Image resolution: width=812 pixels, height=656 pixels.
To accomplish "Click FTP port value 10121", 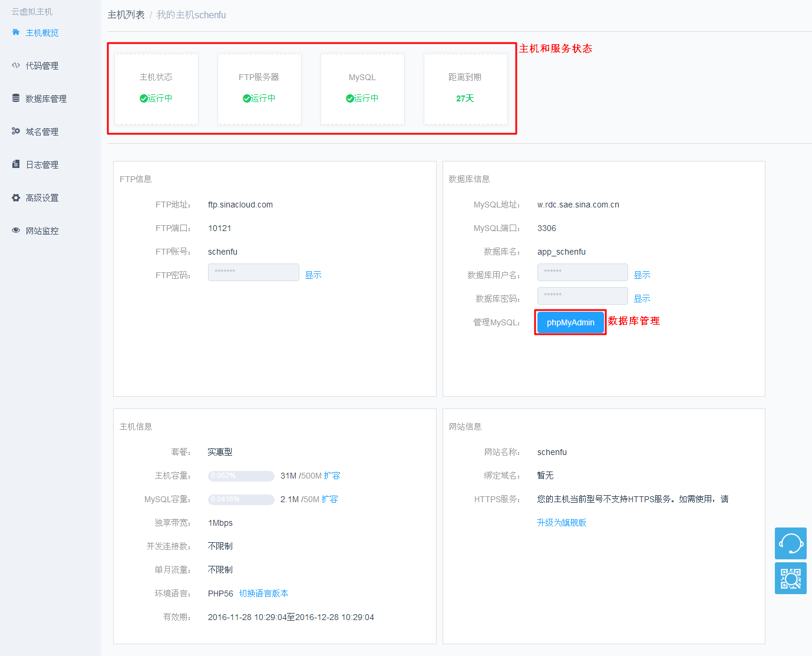I will (x=220, y=228).
